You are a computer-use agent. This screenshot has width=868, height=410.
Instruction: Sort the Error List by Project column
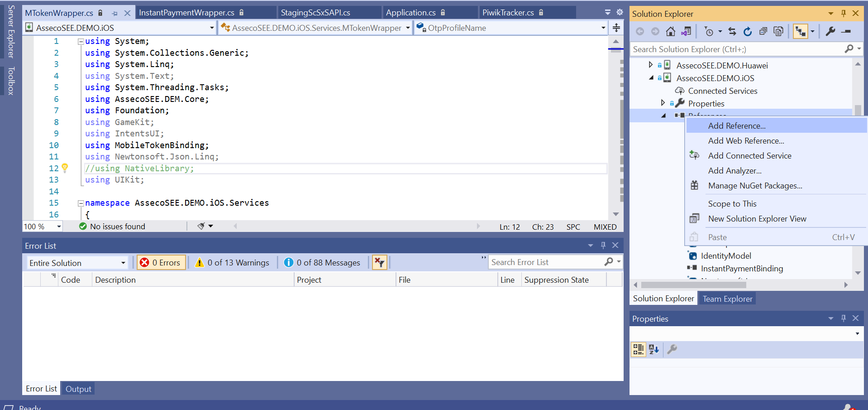345,280
